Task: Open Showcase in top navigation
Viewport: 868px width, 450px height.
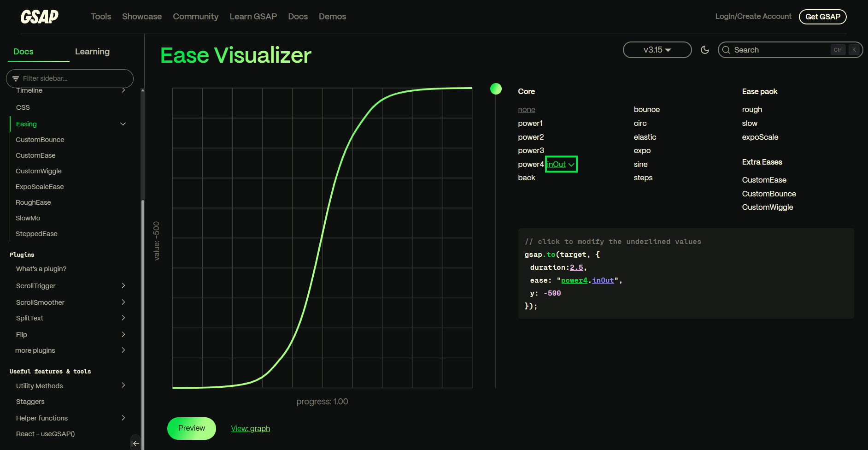Action: 142,17
